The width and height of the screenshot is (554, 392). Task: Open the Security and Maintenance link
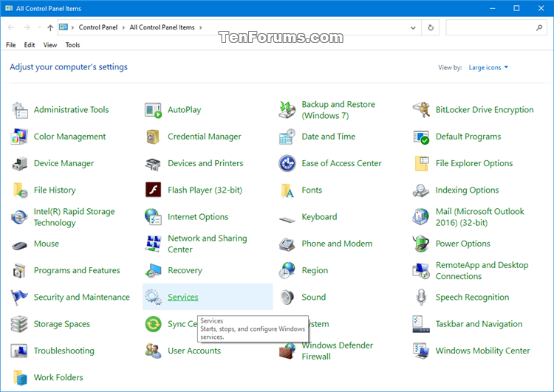point(81,298)
